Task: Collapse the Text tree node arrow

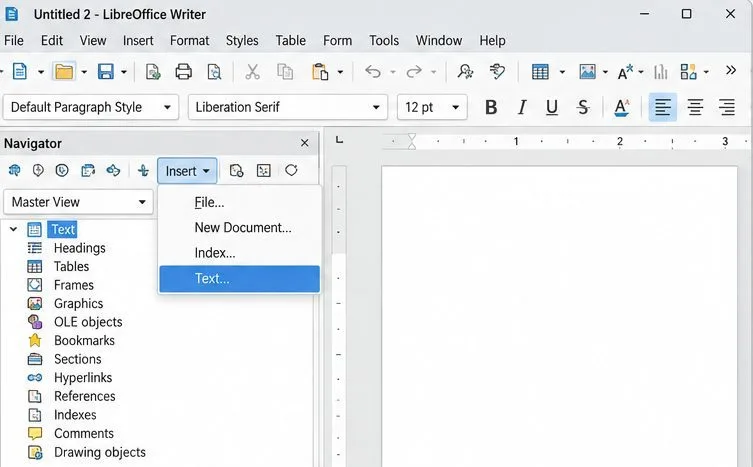Action: point(13,229)
